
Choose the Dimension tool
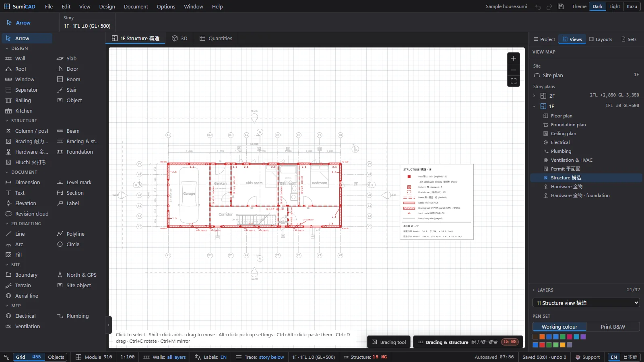click(x=27, y=182)
